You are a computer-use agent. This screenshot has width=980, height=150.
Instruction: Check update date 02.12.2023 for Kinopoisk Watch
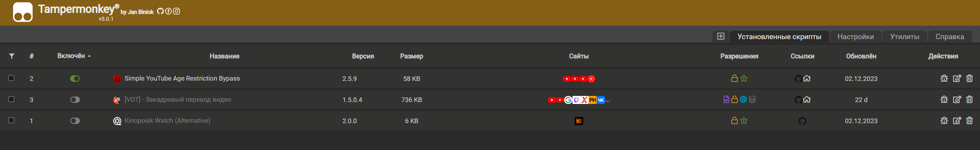coord(861,121)
